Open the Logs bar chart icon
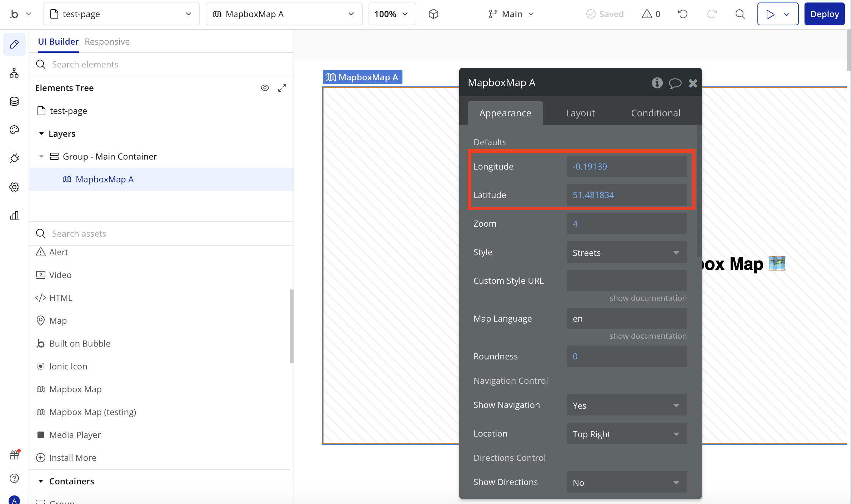The height and width of the screenshot is (504, 852). point(14,216)
